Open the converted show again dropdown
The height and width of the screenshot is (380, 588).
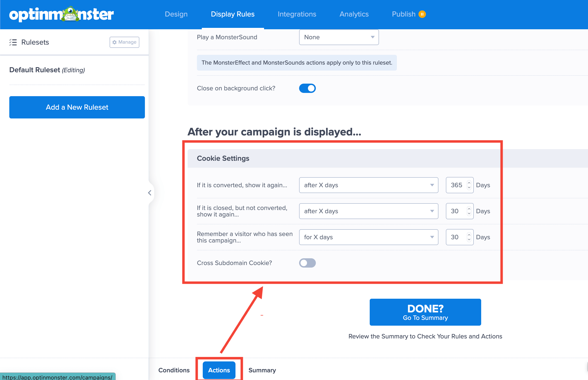368,185
